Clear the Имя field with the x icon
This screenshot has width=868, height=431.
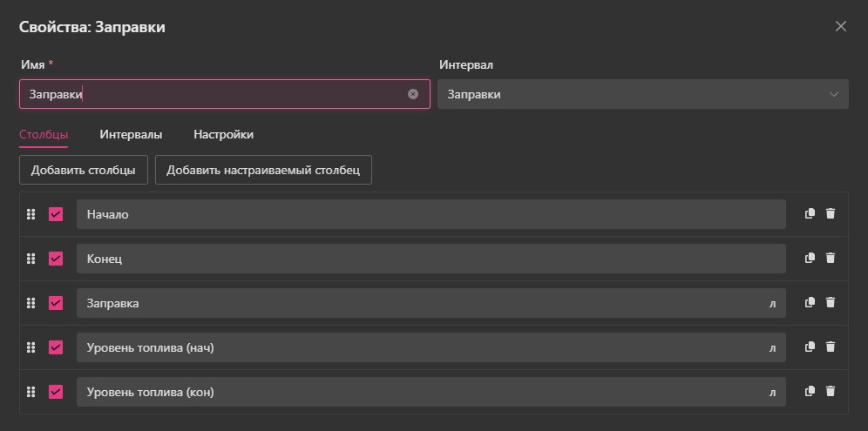coord(413,94)
